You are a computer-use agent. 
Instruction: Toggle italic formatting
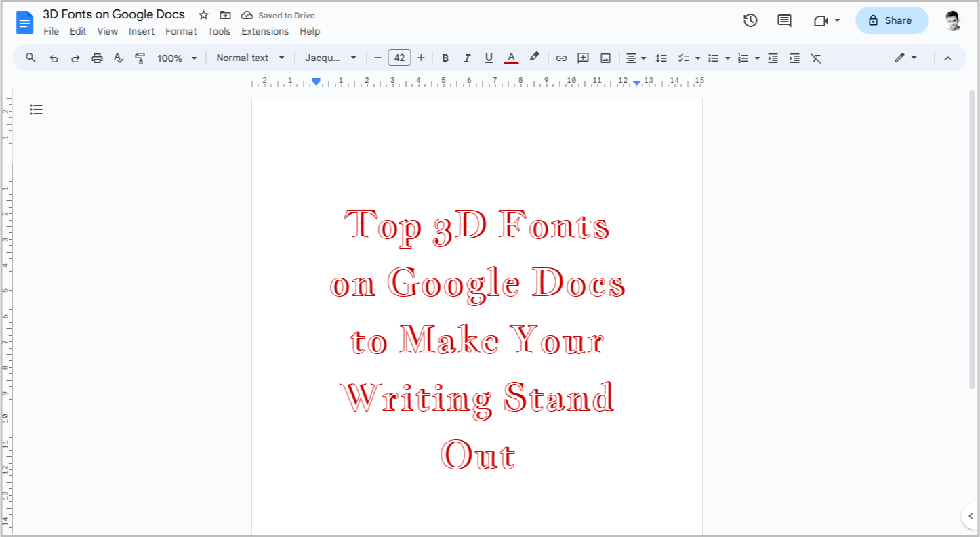[467, 58]
